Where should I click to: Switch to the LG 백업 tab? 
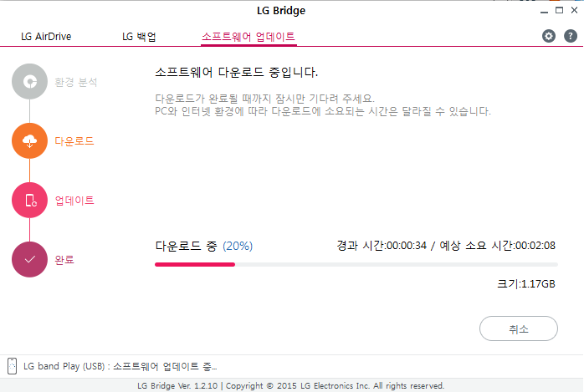tap(139, 37)
